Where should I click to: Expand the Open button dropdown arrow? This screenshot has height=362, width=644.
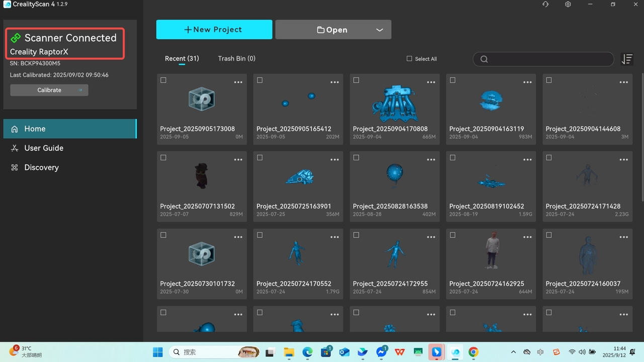(x=379, y=30)
